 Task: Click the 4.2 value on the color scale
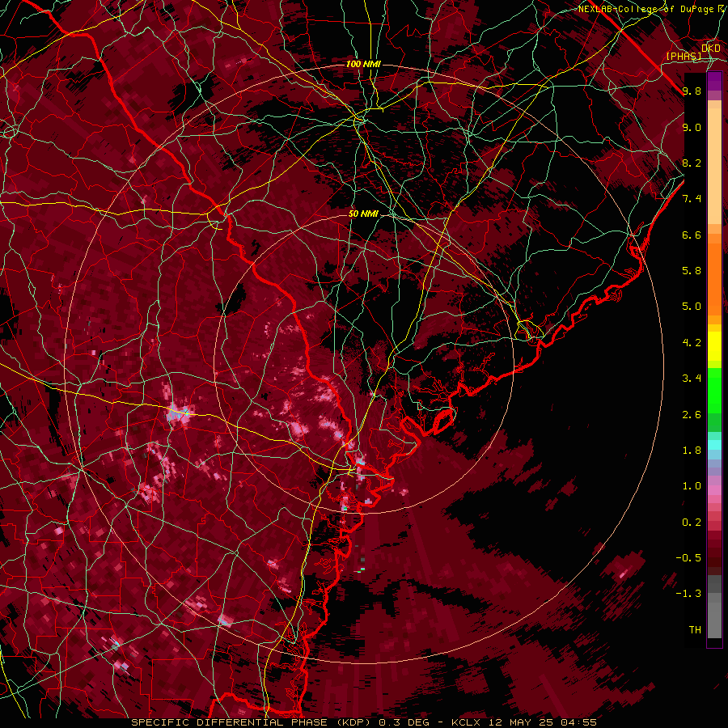(692, 343)
